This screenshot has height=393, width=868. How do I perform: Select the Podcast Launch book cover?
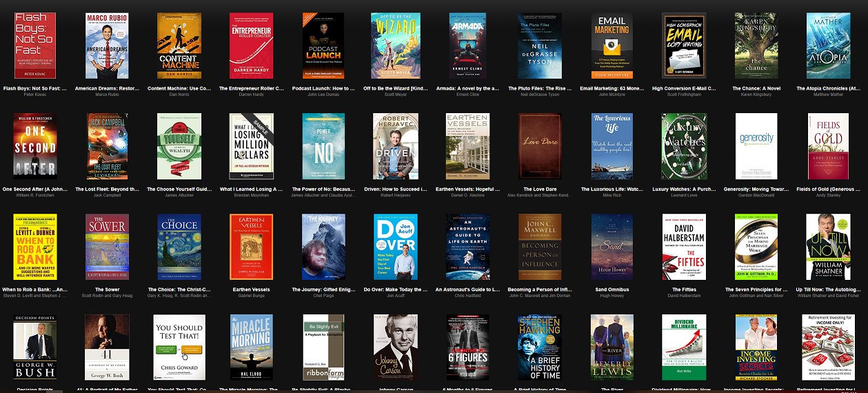323,46
